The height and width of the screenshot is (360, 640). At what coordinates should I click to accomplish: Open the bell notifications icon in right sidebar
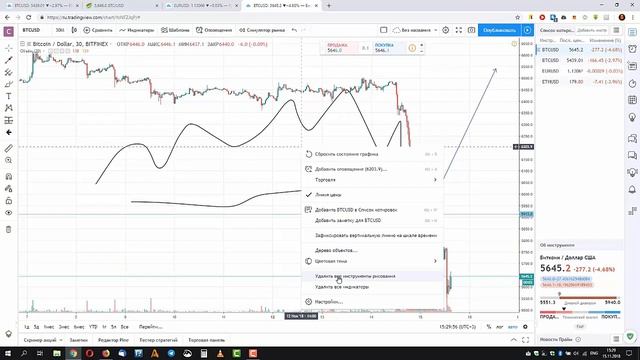pyautogui.click(x=632, y=189)
